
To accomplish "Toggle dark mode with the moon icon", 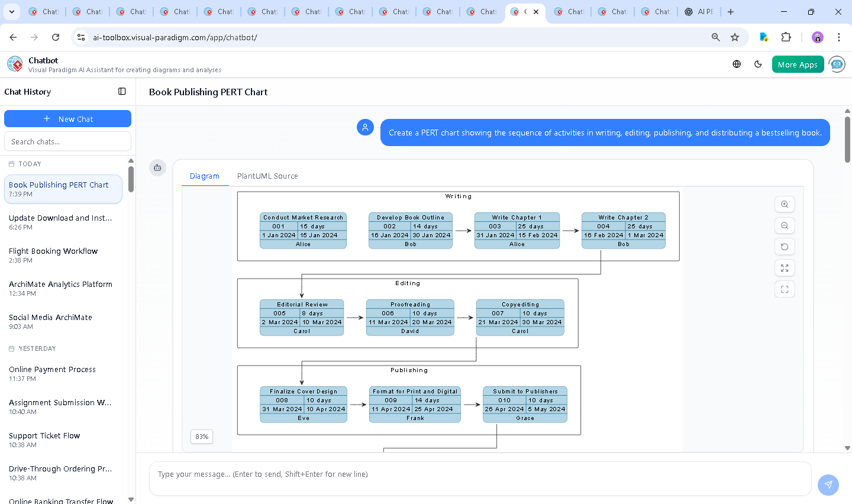I will (758, 64).
